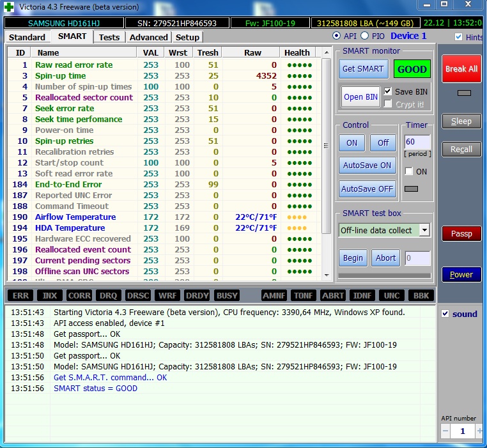This screenshot has width=487, height=448.
Task: Click the AutoSave OFF button
Action: (x=367, y=189)
